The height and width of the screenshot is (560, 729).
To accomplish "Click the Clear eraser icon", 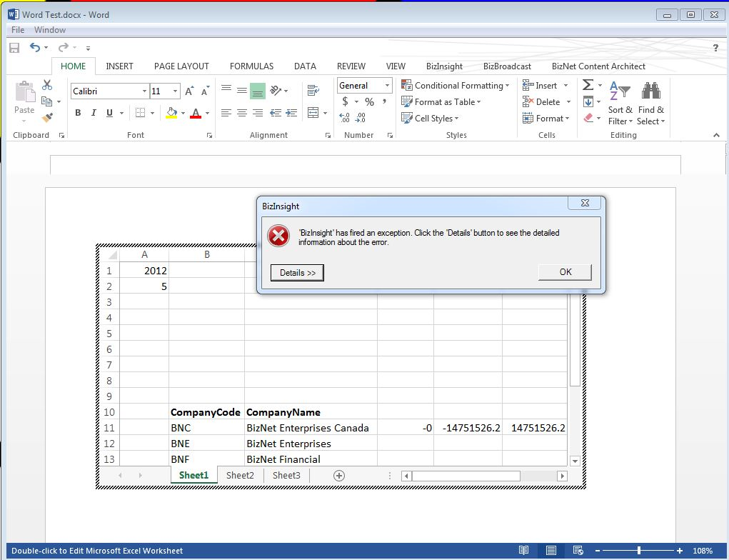I will coord(588,118).
